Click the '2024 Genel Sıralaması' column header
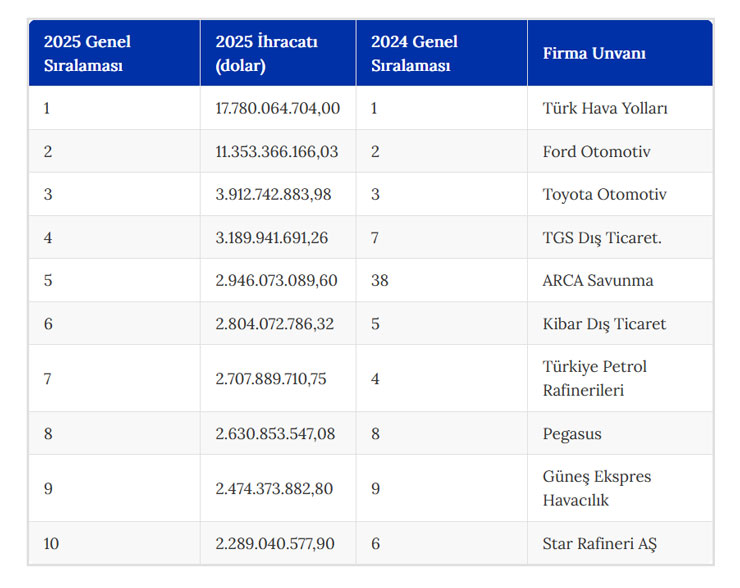 pos(442,53)
